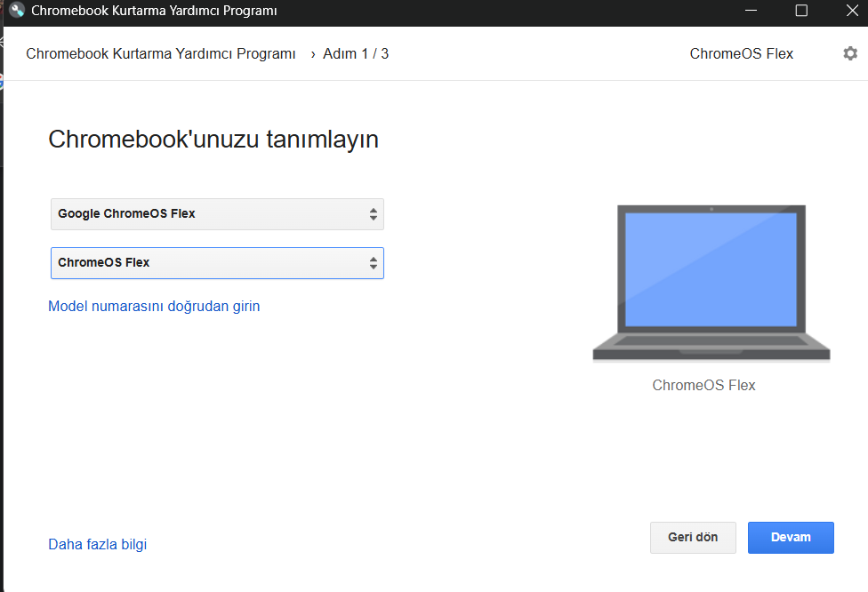
Task: Maximize the recovery utility window
Action: point(801,11)
